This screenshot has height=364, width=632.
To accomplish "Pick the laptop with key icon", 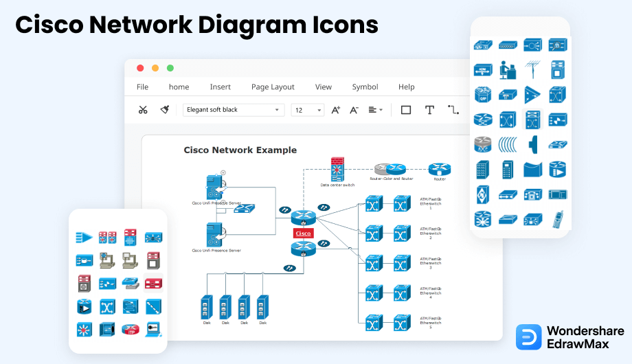I will coord(154,330).
